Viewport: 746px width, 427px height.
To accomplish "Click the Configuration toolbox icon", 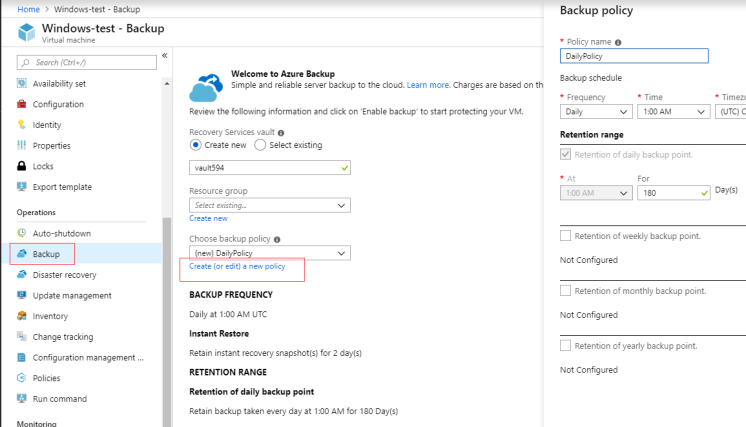I will coord(21,104).
